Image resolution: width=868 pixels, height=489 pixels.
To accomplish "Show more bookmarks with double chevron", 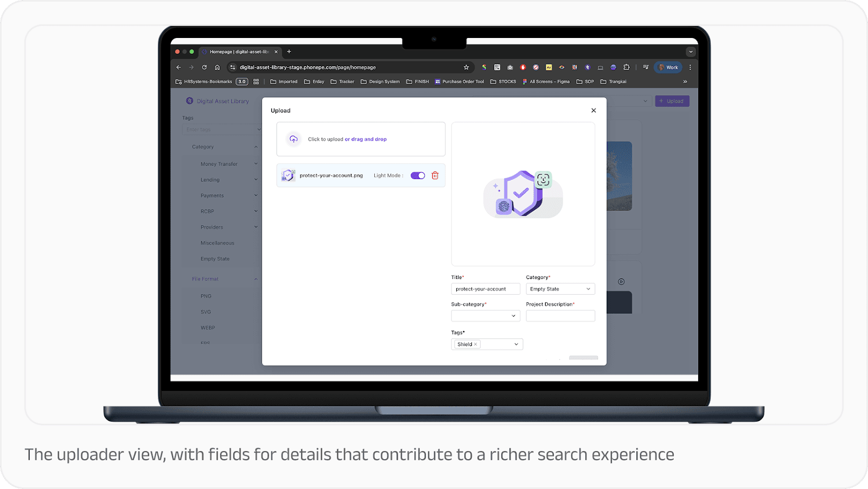I will pyautogui.click(x=685, y=81).
